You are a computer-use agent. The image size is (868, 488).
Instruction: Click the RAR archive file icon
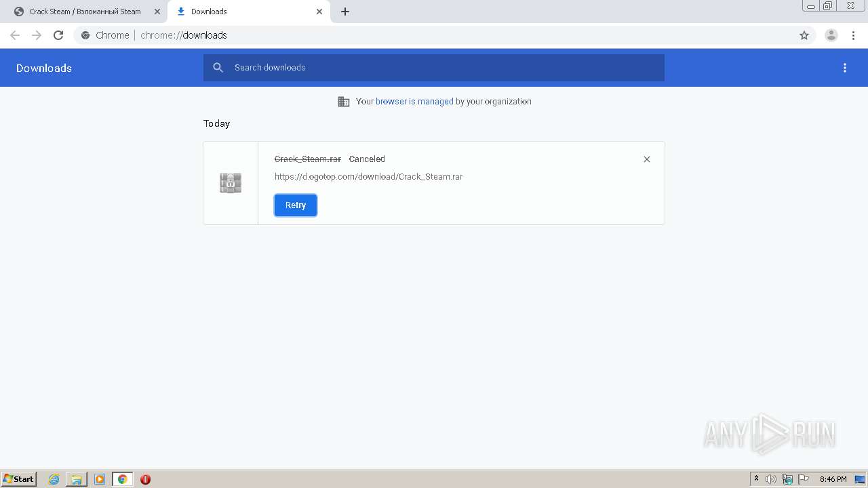[231, 183]
